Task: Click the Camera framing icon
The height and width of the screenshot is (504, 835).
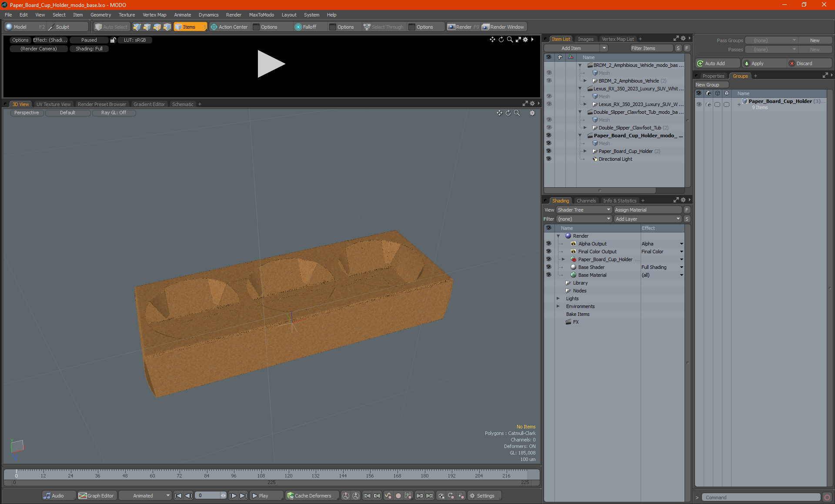Action: click(x=517, y=40)
